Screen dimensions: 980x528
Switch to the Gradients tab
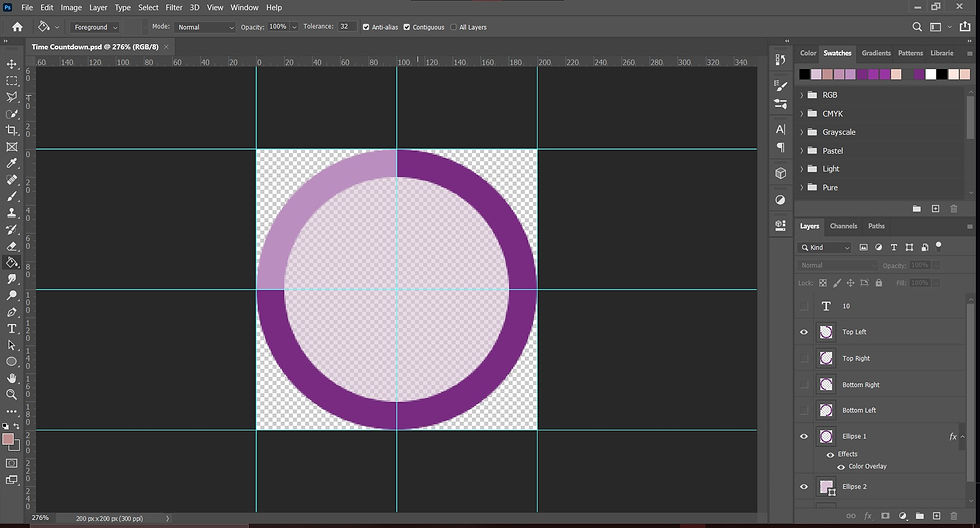pos(876,53)
